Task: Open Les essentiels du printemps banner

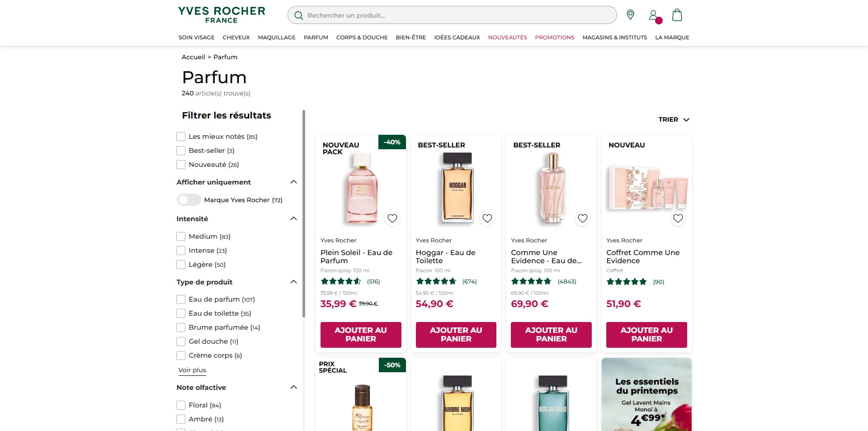Action: pos(646,394)
